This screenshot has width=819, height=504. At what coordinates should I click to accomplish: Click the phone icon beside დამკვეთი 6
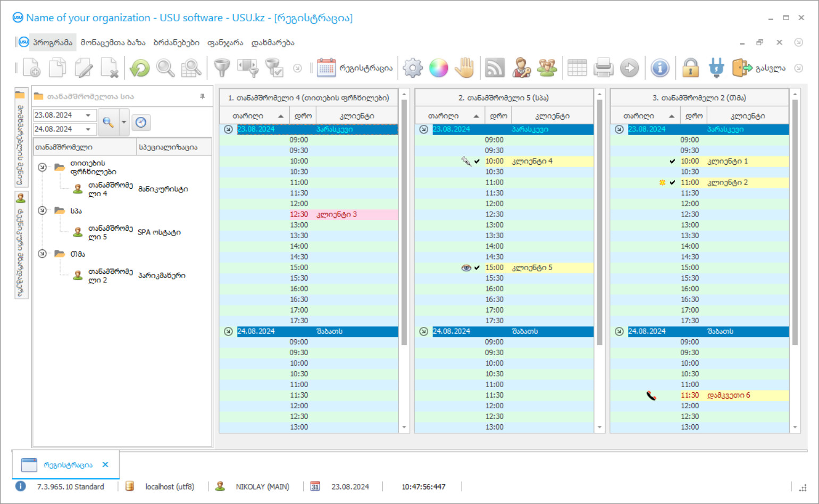coord(651,395)
